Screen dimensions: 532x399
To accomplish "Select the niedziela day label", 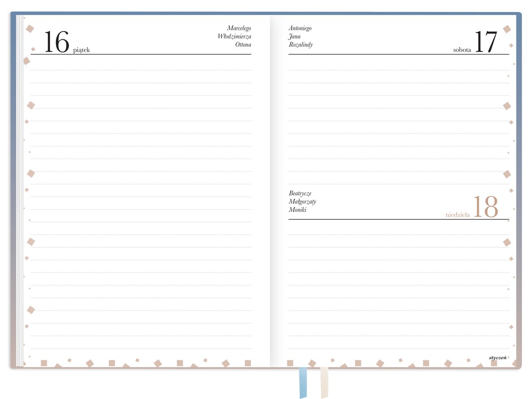I will coord(458,215).
